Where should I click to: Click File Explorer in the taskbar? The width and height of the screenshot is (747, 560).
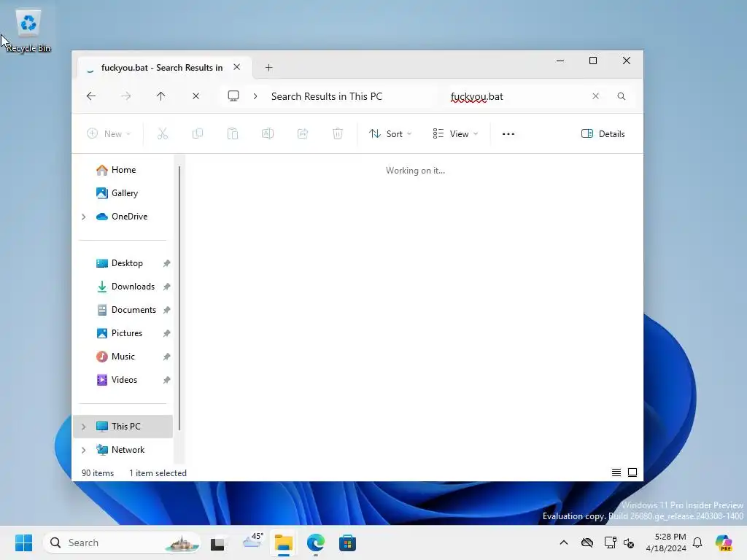[284, 542]
